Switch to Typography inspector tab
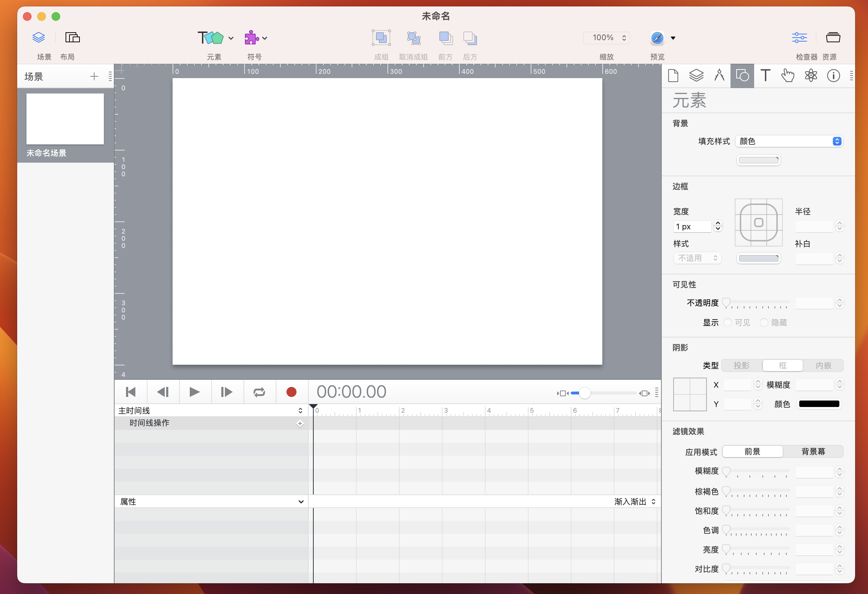Viewport: 868px width, 594px height. [x=765, y=76]
